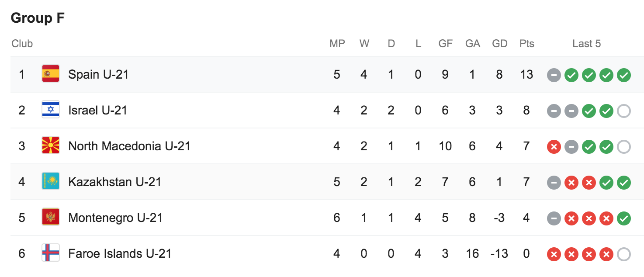Open the Faroe Islands U-21 team link
The width and height of the screenshot is (644, 277).
coord(120,254)
